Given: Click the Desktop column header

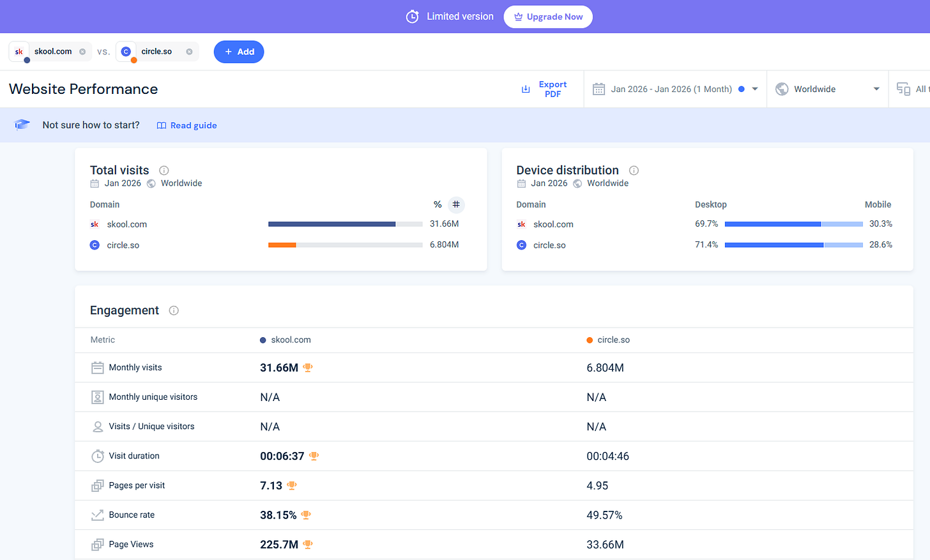Looking at the screenshot, I should [711, 205].
